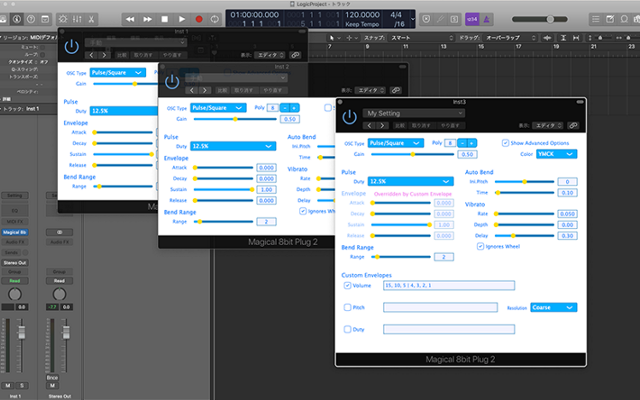The height and width of the screenshot is (400, 640).
Task: Stop playback in transport bar
Action: pyautogui.click(x=164, y=19)
